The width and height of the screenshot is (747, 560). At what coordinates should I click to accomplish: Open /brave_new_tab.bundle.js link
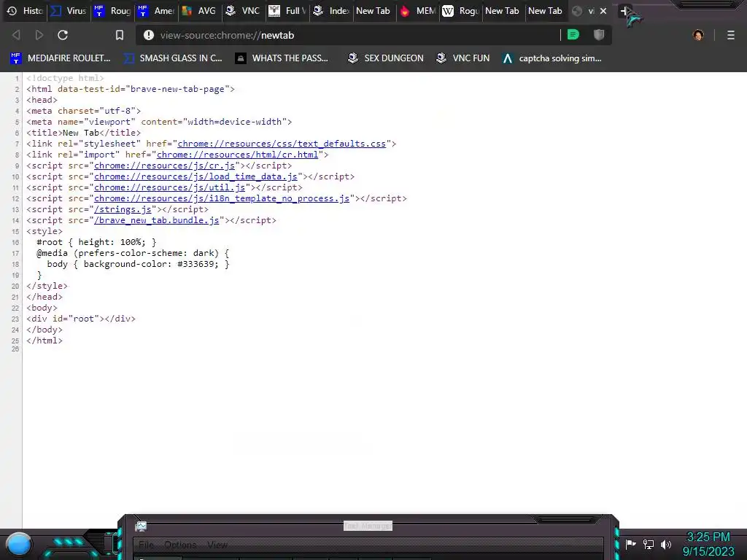click(157, 220)
